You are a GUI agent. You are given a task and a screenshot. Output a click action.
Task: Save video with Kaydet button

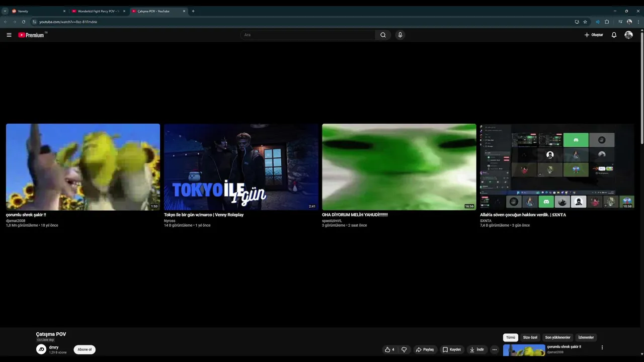coord(452,349)
